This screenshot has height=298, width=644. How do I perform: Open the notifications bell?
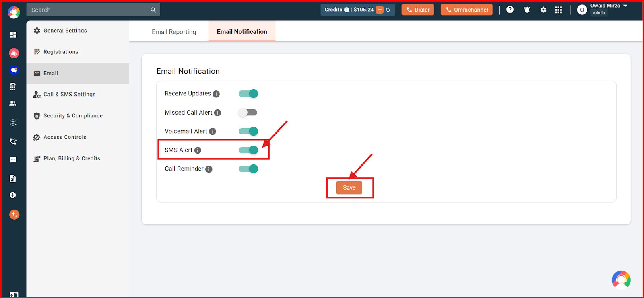pyautogui.click(x=527, y=10)
